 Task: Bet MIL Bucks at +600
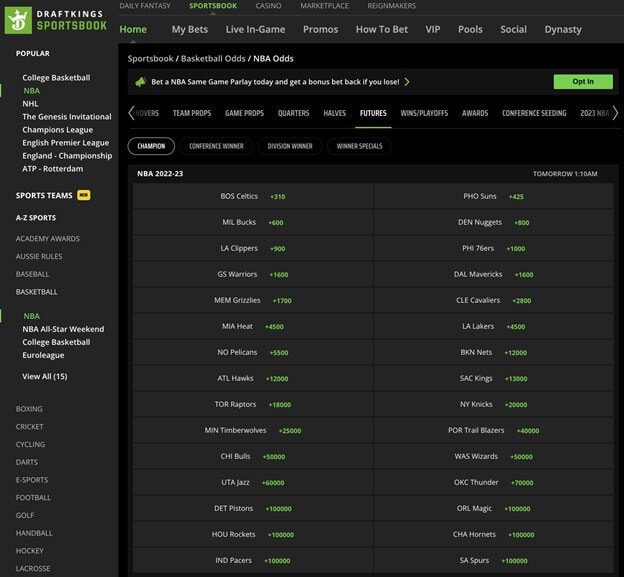[253, 222]
